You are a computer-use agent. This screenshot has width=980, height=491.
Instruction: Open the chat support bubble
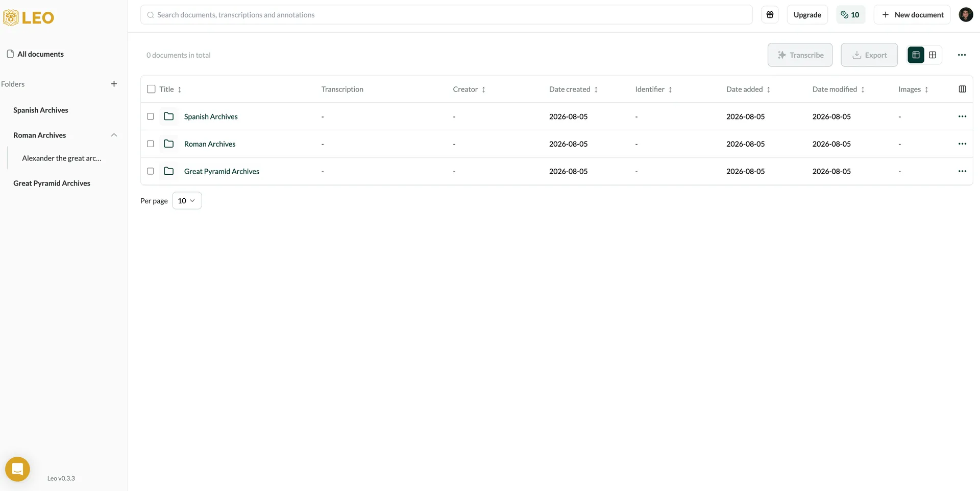[17, 469]
